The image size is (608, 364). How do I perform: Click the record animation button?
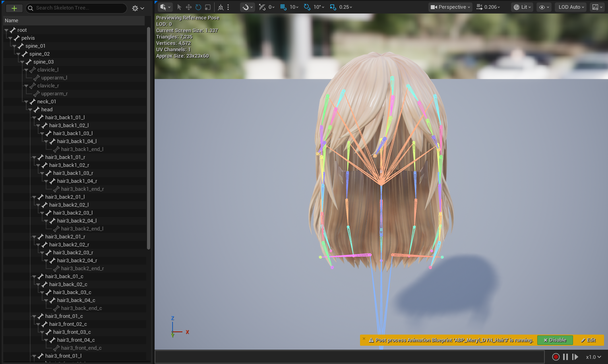pos(556,357)
